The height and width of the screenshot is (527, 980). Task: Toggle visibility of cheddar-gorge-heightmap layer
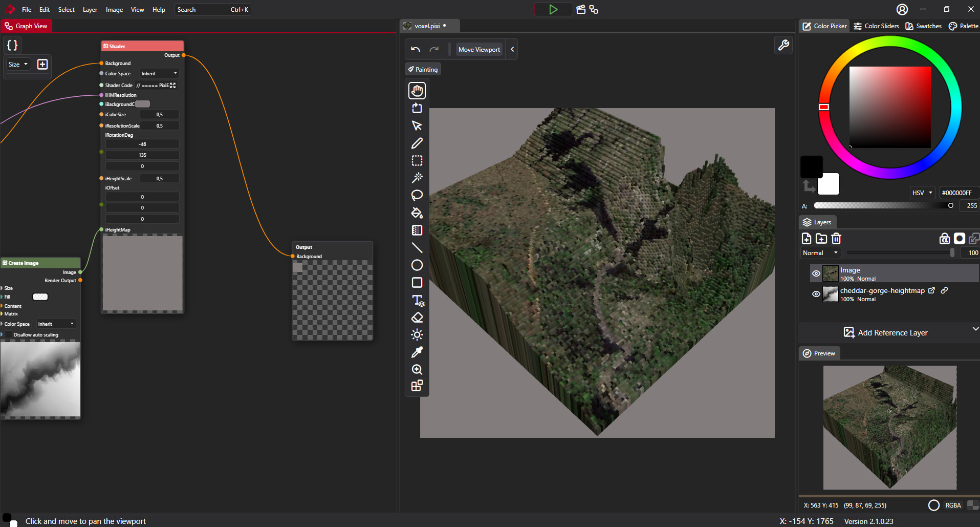(x=816, y=294)
